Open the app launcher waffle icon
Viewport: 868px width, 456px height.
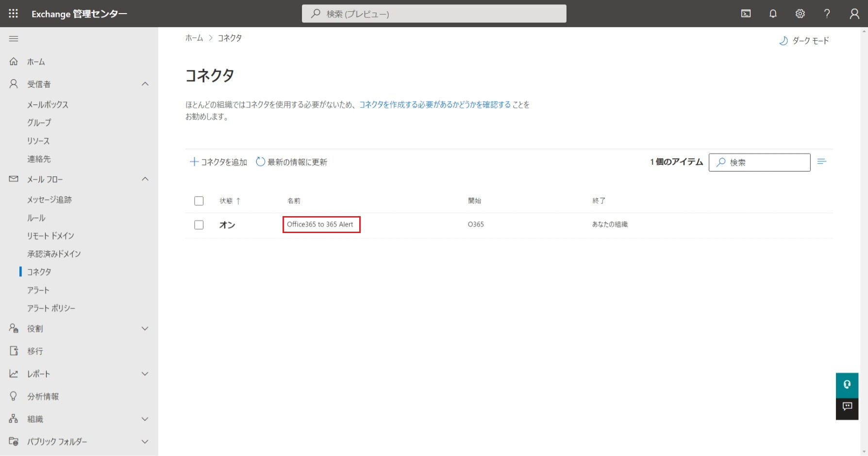(x=13, y=14)
